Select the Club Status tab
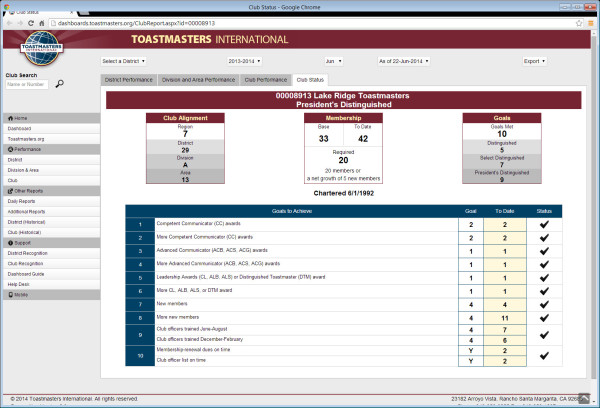 coord(310,80)
